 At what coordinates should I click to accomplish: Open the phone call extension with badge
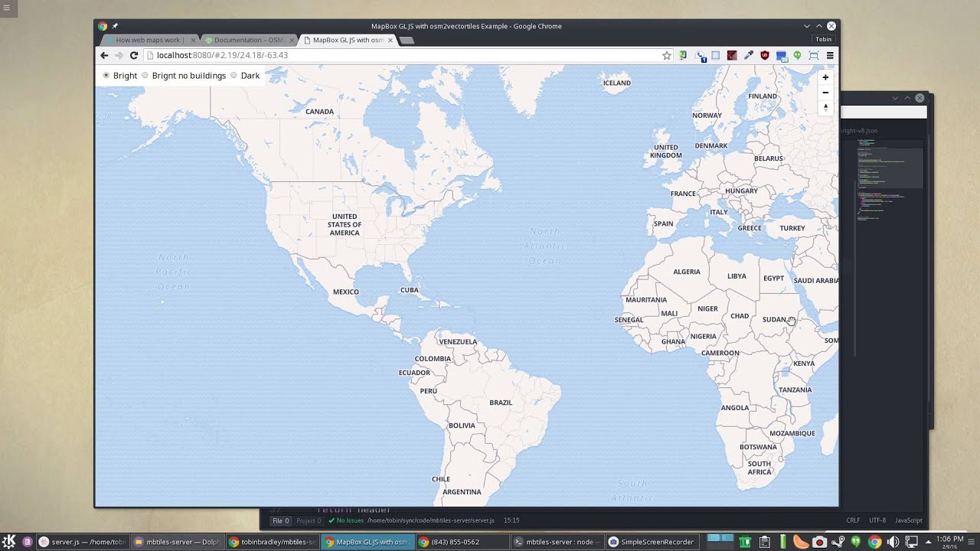pos(700,56)
